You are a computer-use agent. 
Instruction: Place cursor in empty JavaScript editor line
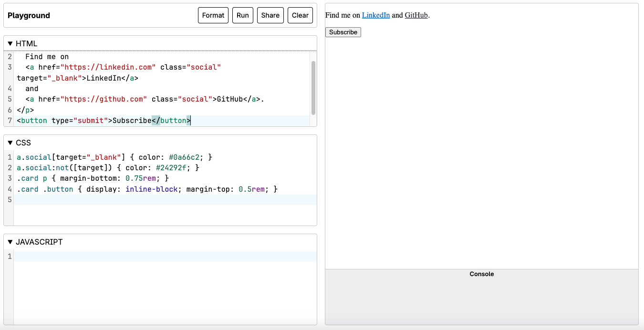(165, 257)
